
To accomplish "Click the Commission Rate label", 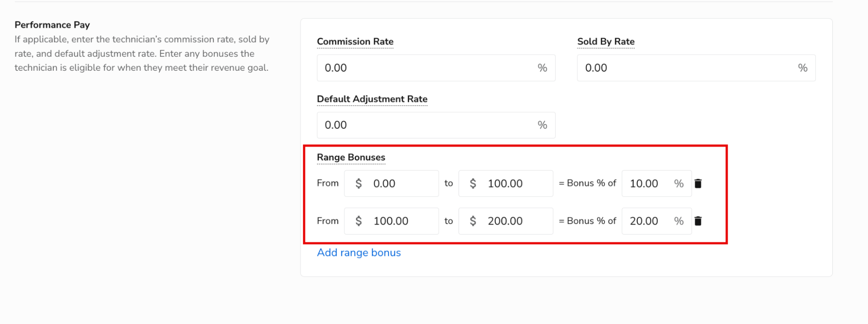I will (x=355, y=42).
